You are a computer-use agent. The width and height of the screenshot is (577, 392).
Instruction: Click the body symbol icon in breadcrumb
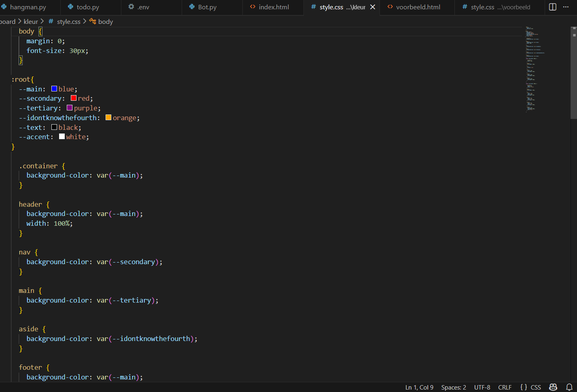point(93,21)
